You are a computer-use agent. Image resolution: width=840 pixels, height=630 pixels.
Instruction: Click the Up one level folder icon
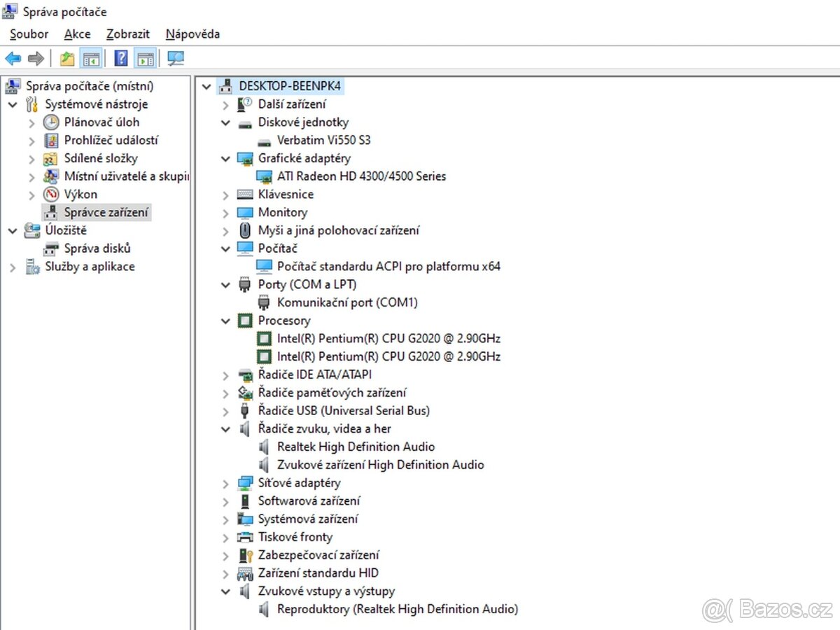tap(67, 59)
